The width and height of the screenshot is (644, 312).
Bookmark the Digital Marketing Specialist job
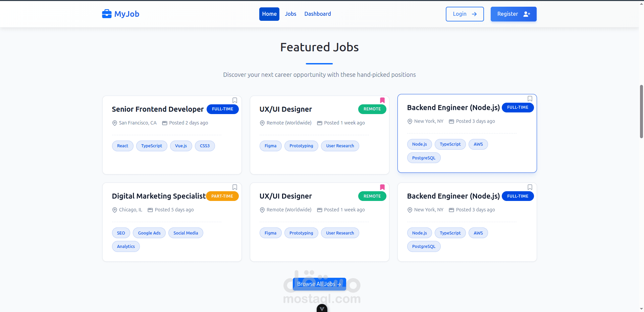[235, 187]
